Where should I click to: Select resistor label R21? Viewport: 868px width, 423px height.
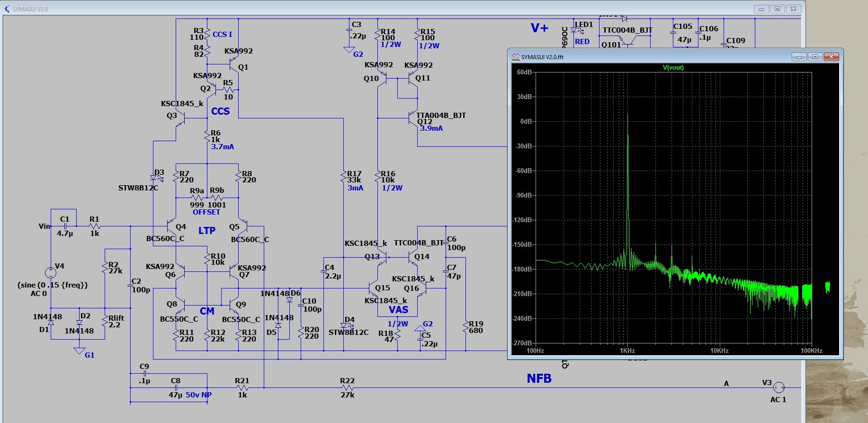click(242, 381)
